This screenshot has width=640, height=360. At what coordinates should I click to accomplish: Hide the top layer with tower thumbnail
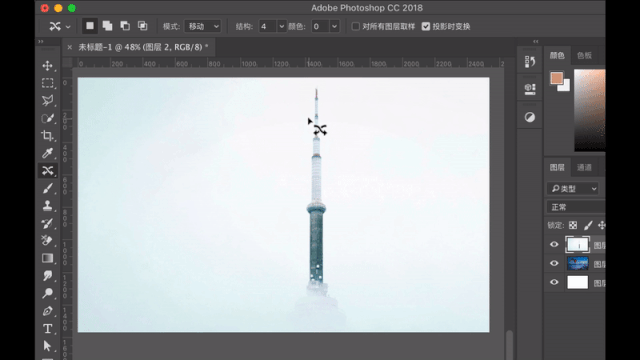(554, 244)
